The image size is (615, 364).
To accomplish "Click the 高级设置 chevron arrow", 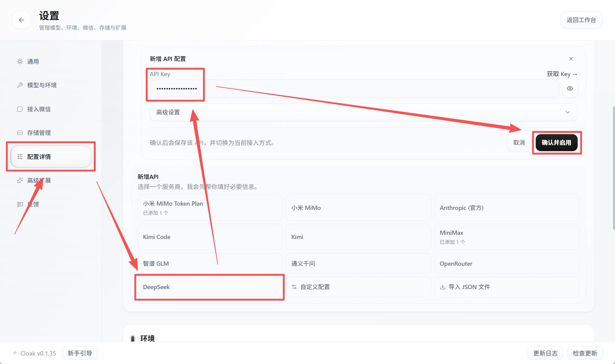I will click(x=567, y=112).
